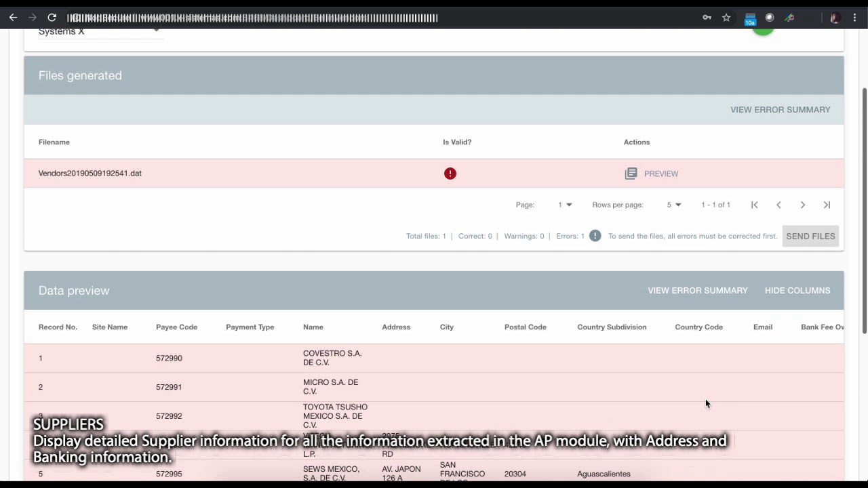Viewport: 868px width, 488px height.
Task: Click the Address column header
Action: (396, 327)
